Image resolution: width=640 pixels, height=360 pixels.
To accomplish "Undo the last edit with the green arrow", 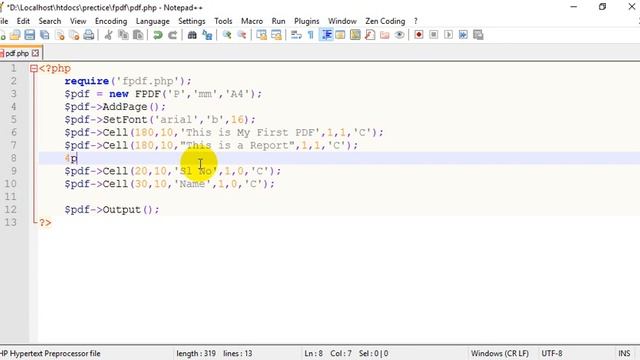I will click(x=158, y=35).
